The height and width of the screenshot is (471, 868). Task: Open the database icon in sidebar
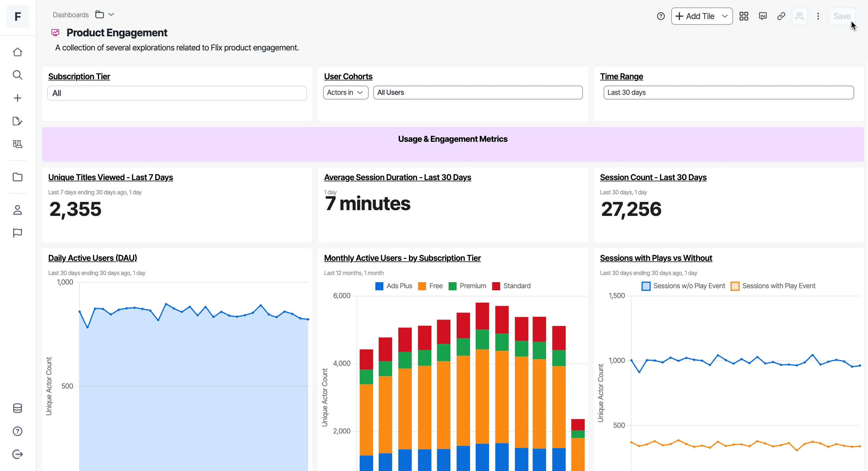point(18,408)
